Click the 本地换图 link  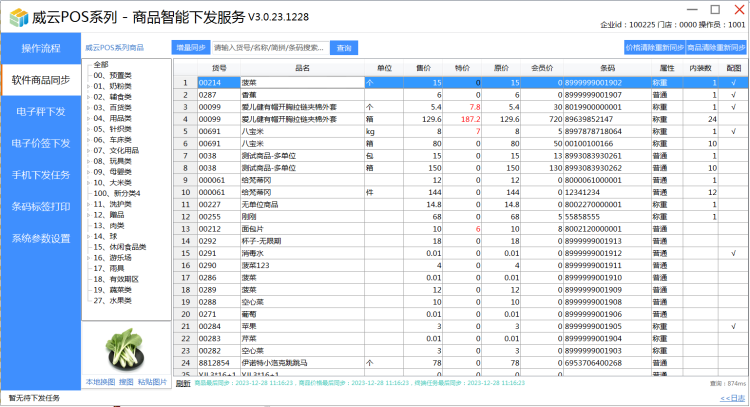click(100, 382)
